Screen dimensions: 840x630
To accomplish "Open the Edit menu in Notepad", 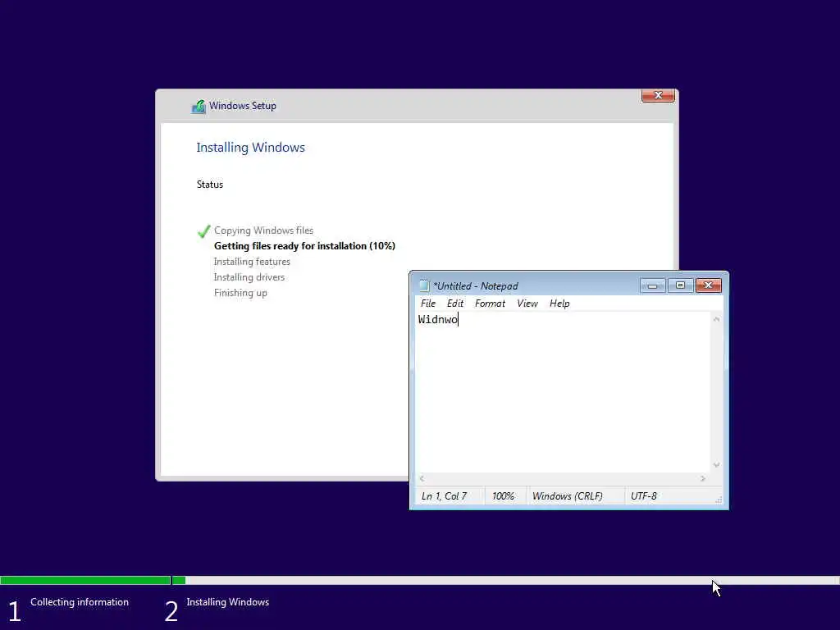I will (x=454, y=304).
